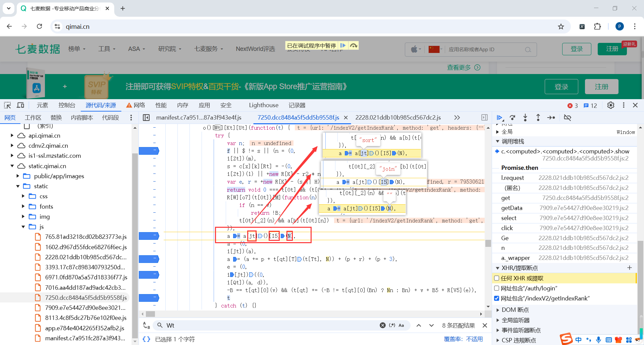Collapse the js folder in file tree
The image size is (644, 345).
click(x=23, y=227)
